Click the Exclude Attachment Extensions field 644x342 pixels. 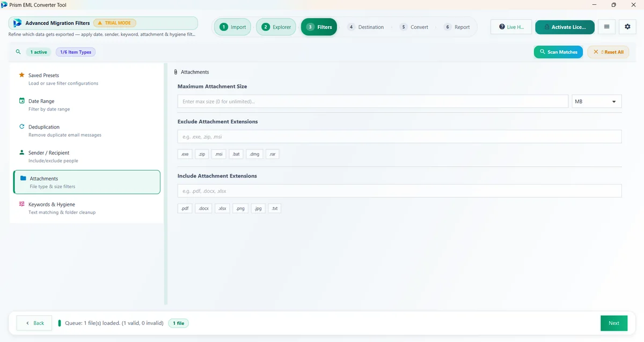(x=399, y=137)
